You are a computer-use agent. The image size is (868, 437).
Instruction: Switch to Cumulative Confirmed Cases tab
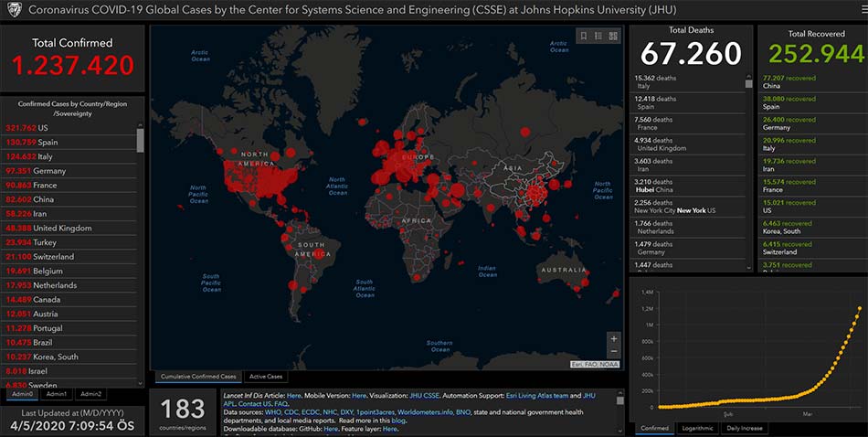coord(198,377)
